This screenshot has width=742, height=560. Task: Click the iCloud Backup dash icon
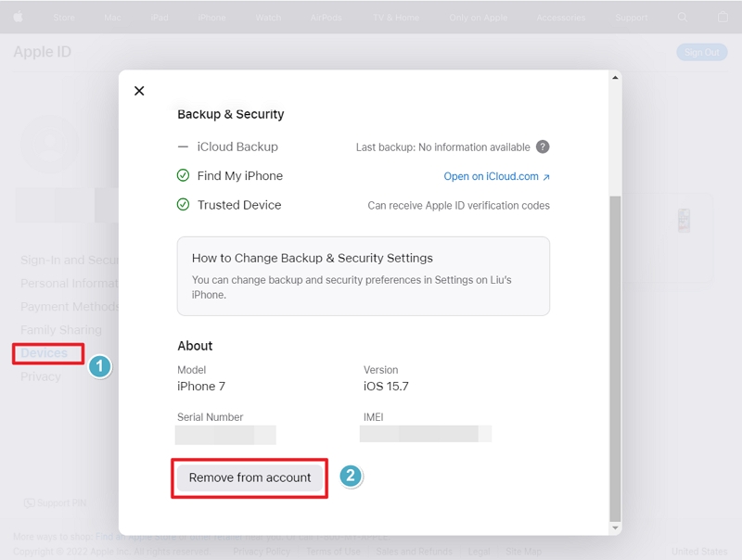coord(183,147)
